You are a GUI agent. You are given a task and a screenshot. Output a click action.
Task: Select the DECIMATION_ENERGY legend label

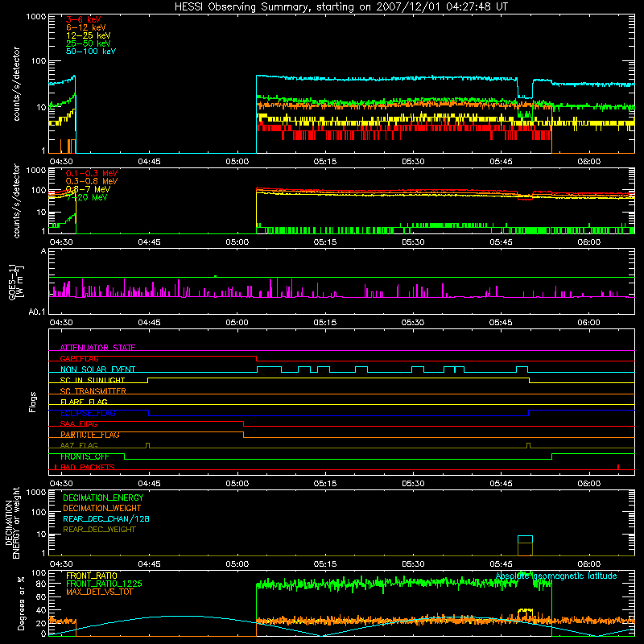[103, 497]
